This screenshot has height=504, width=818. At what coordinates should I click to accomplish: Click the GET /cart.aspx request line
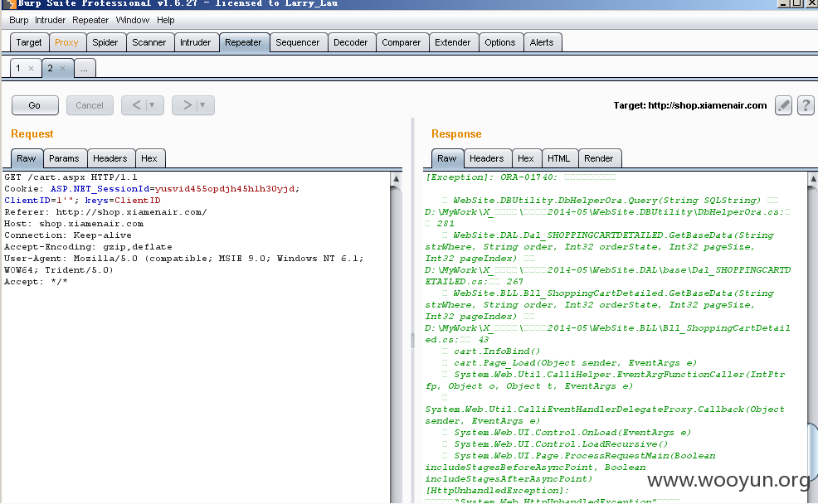(71, 177)
